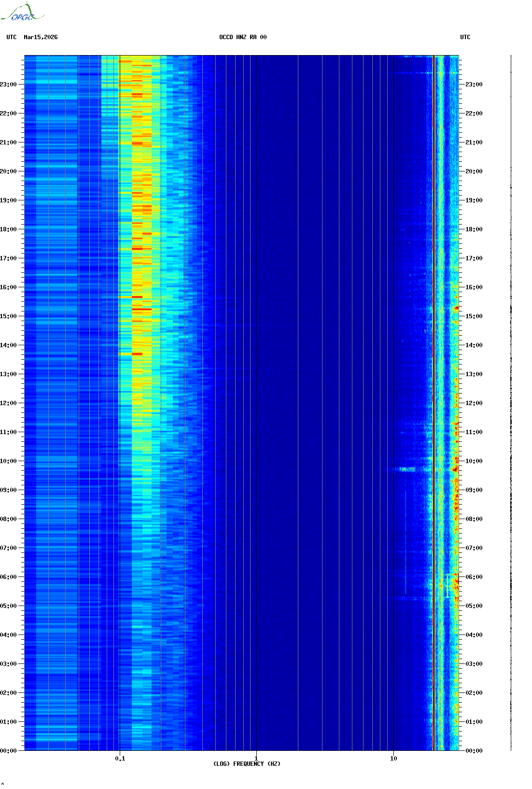Click the (LOG) FREQUENCY (HZ) axis title
532x789 pixels.
(x=247, y=764)
